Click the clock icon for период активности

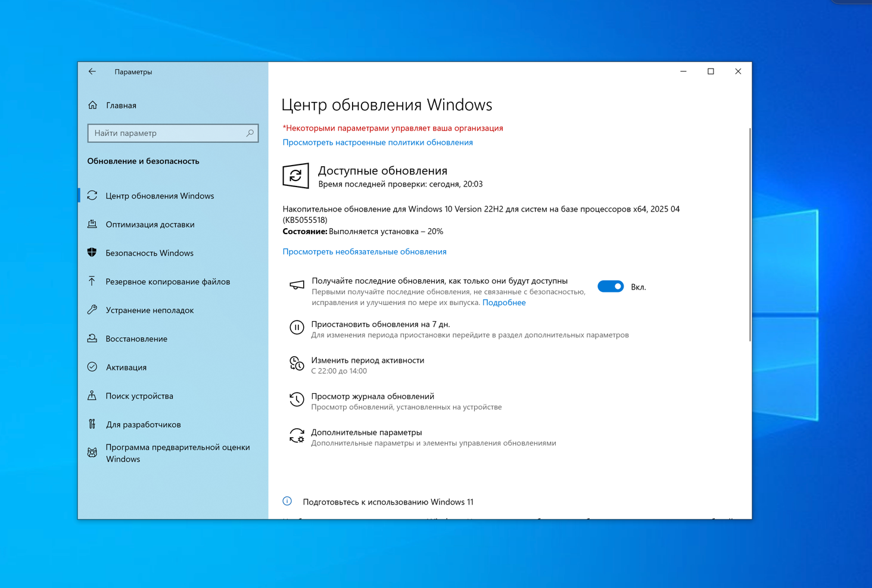point(297,363)
